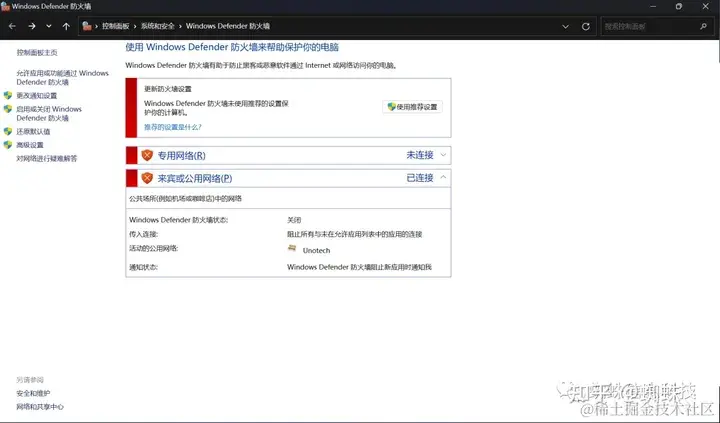Select the 更新防火墙设置 title text
Image resolution: width=720 pixels, height=423 pixels.
coord(168,89)
